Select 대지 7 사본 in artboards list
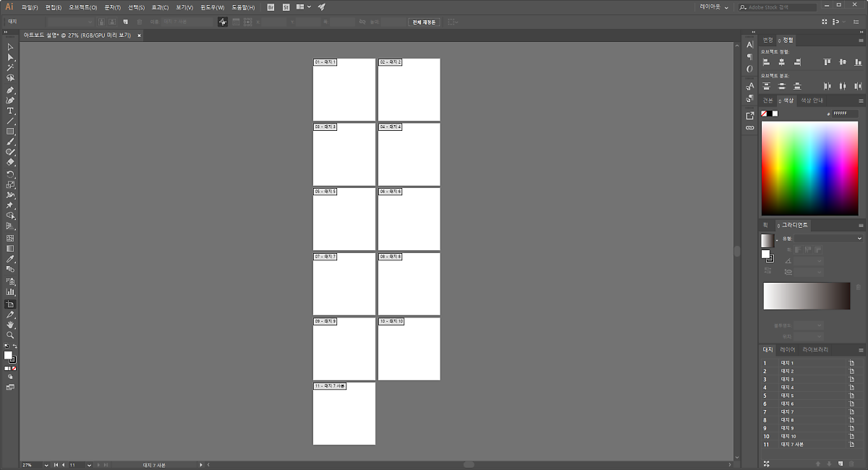Screen dimensions: 868x470 coord(792,445)
